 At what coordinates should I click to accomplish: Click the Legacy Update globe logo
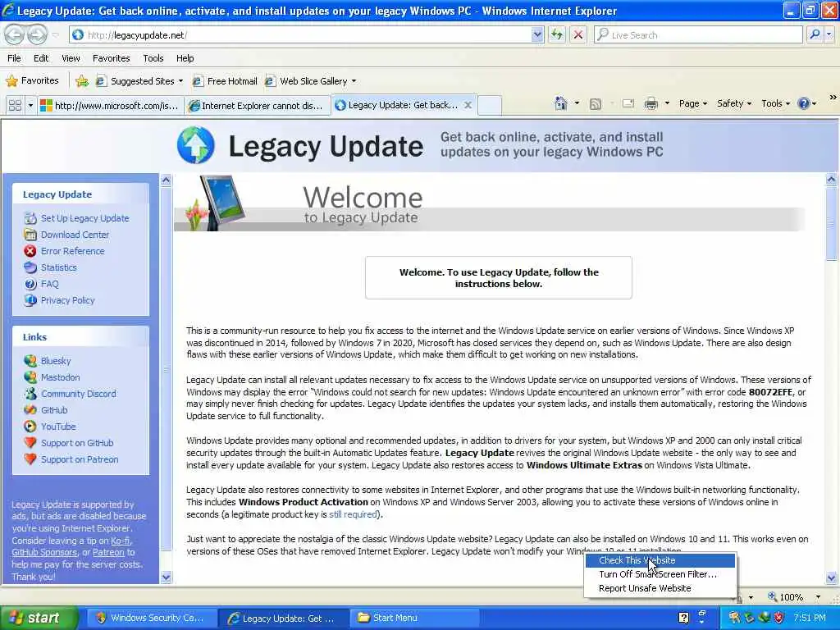195,145
